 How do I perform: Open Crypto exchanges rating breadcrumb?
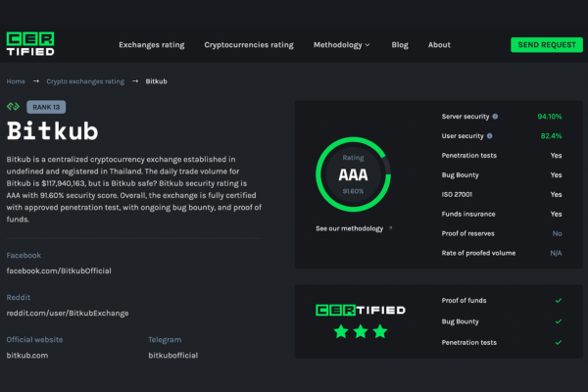click(x=85, y=81)
